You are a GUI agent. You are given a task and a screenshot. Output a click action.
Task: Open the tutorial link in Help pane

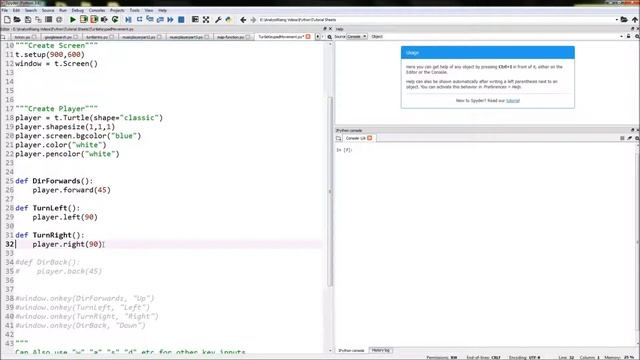tap(513, 100)
